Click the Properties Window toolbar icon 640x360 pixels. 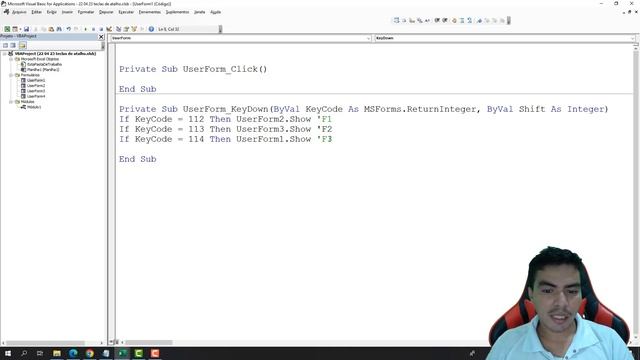(x=126, y=29)
